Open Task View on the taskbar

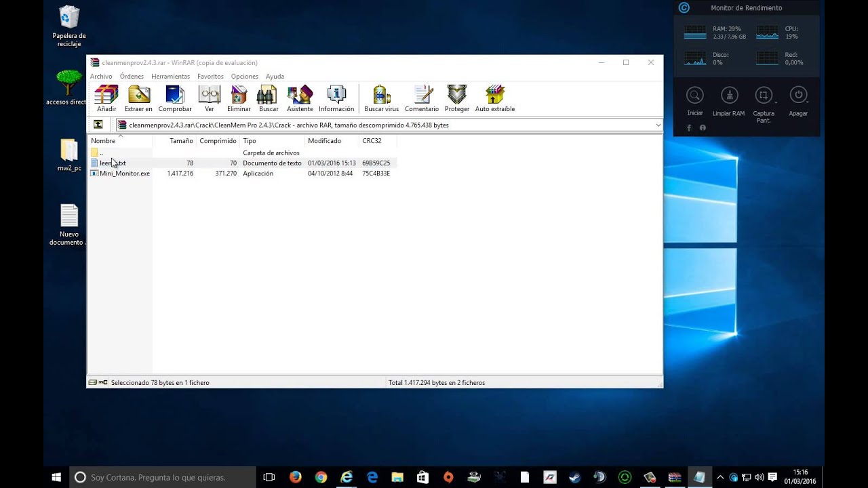(x=269, y=477)
